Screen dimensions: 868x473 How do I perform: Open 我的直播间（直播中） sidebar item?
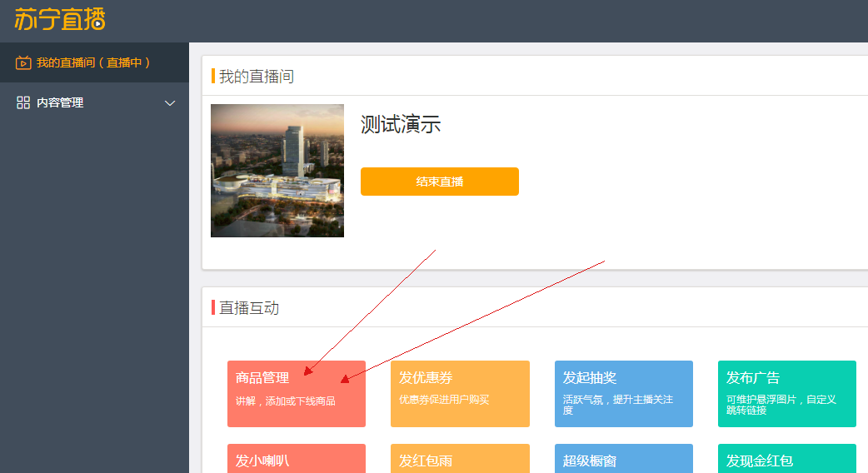pyautogui.click(x=94, y=62)
